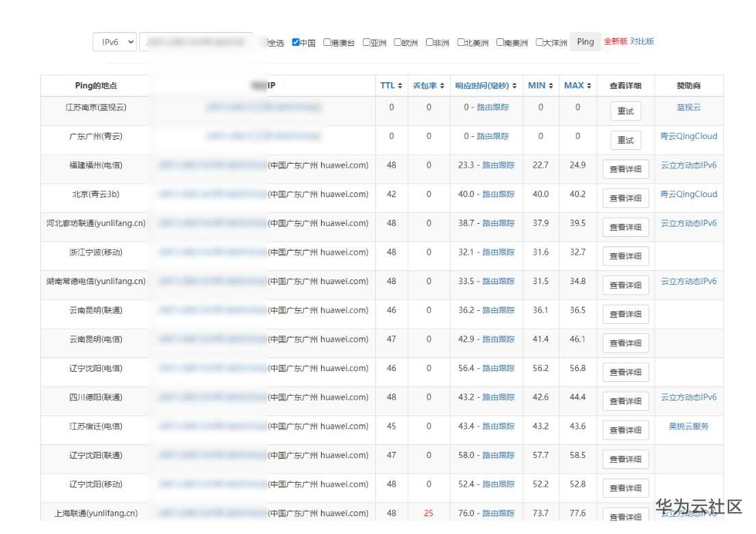Viewport: 756px width, 534px height.
Task: Open the 全新版 link
Action: tap(616, 42)
